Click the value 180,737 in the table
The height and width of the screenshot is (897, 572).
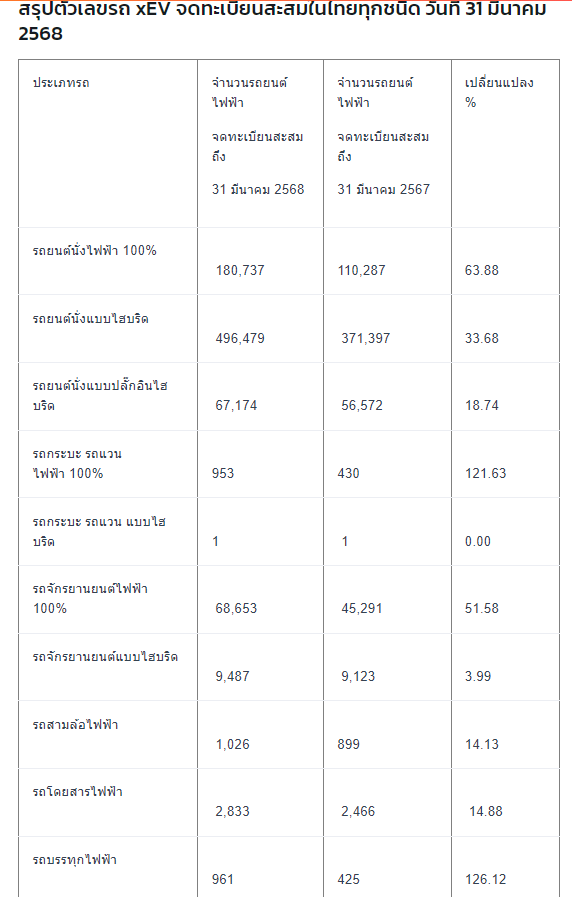coord(240,270)
